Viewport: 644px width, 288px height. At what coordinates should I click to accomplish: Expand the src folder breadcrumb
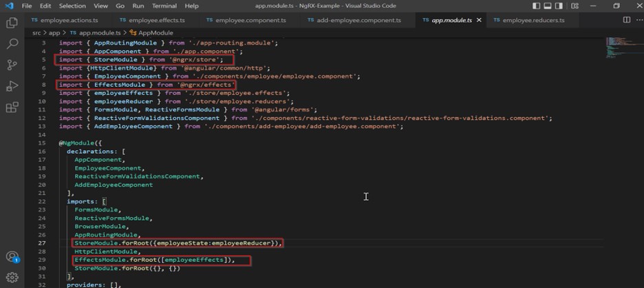(36, 32)
